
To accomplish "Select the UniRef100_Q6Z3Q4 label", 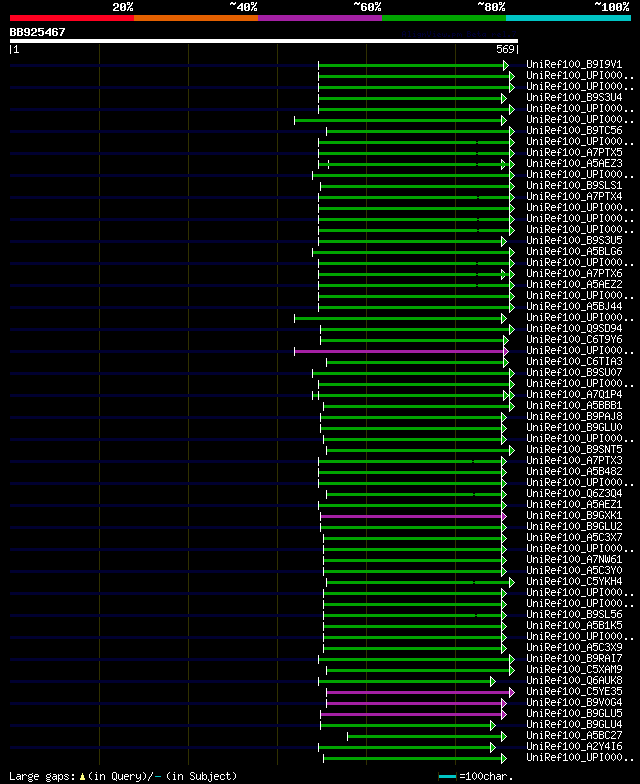I will [x=574, y=494].
